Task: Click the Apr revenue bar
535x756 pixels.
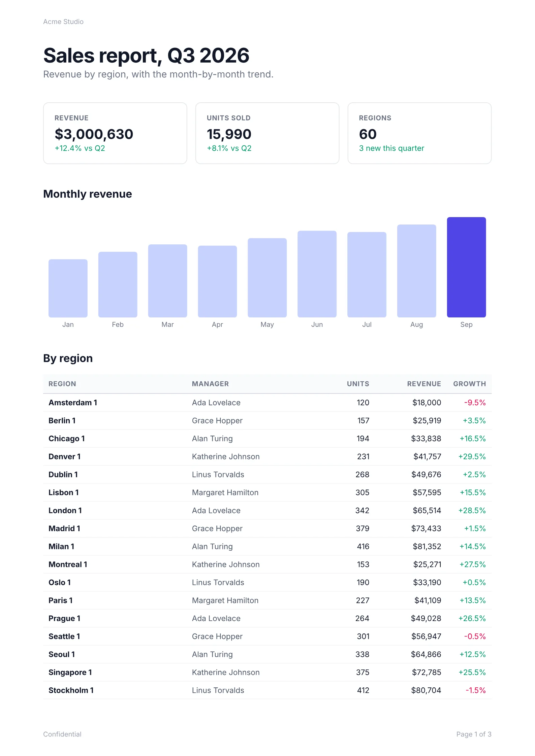Action: click(218, 281)
